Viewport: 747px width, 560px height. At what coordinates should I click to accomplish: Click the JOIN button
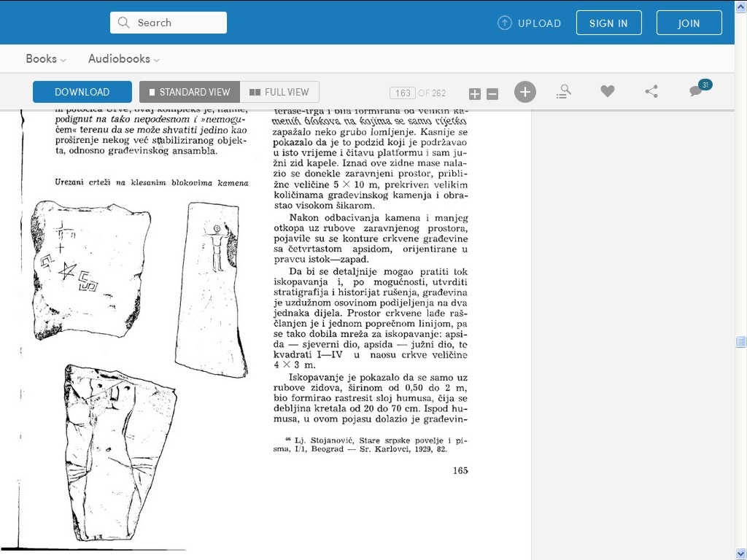689,23
